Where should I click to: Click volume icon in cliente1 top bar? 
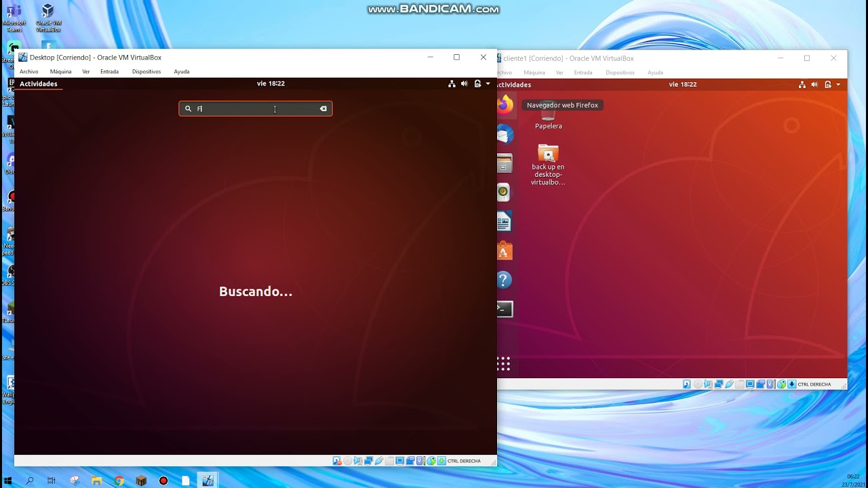pos(815,85)
